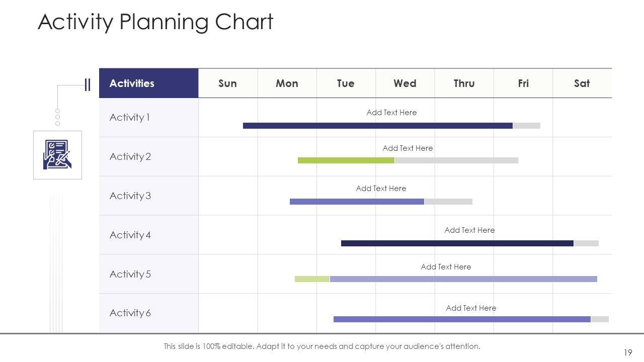Click the checklist planning icon

tap(57, 155)
